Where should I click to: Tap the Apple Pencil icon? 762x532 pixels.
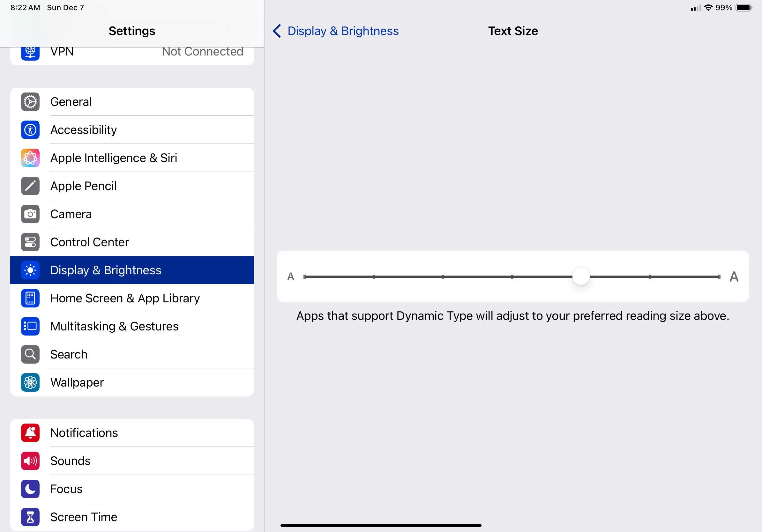30,186
